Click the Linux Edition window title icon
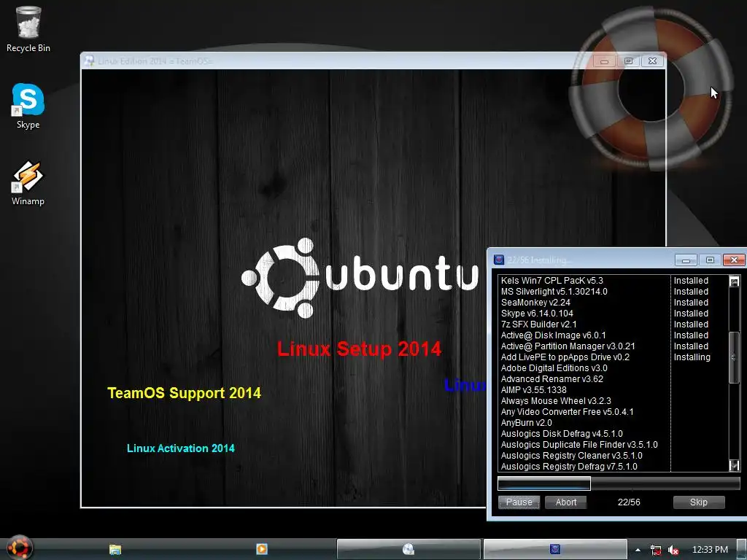 (x=89, y=61)
